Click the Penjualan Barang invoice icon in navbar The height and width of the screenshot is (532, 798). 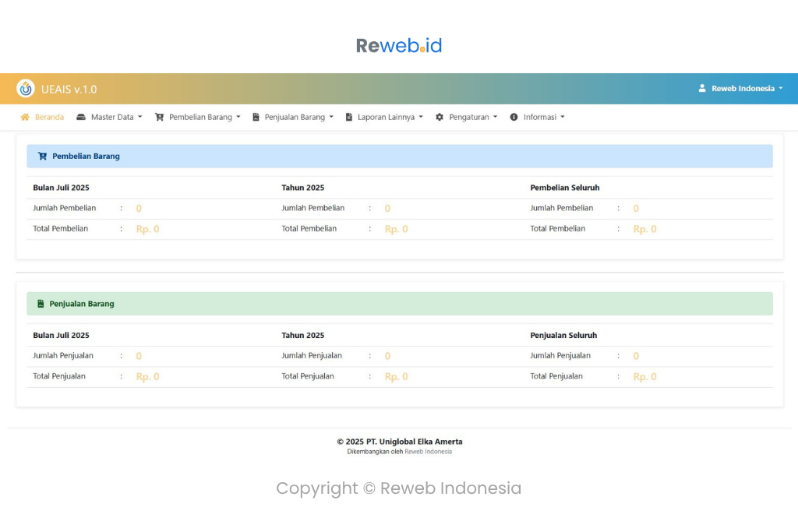tap(256, 118)
